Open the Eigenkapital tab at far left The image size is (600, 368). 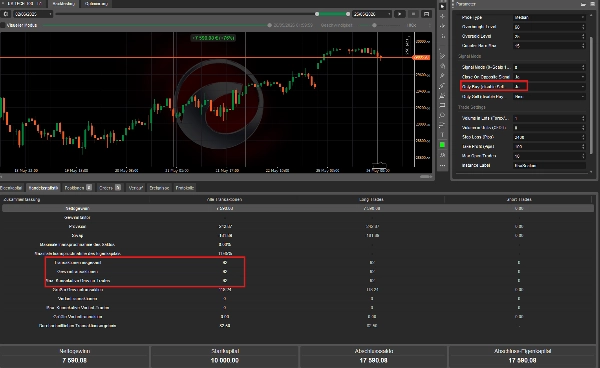click(11, 188)
